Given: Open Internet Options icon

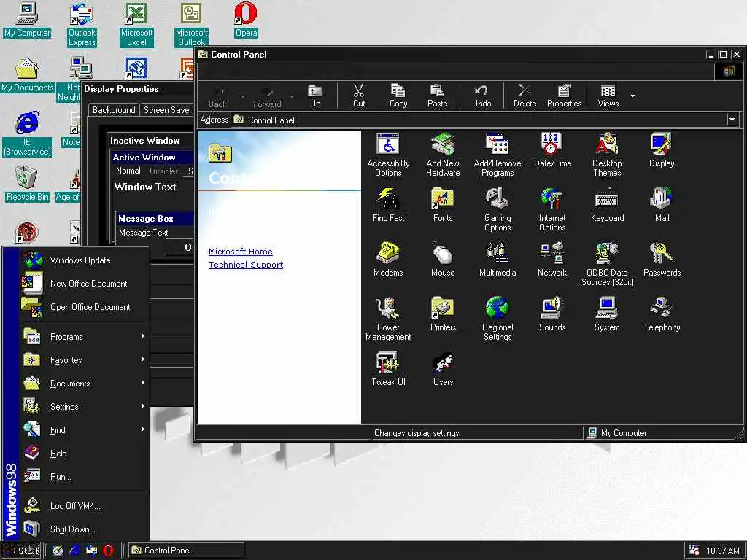Looking at the screenshot, I should point(552,209).
